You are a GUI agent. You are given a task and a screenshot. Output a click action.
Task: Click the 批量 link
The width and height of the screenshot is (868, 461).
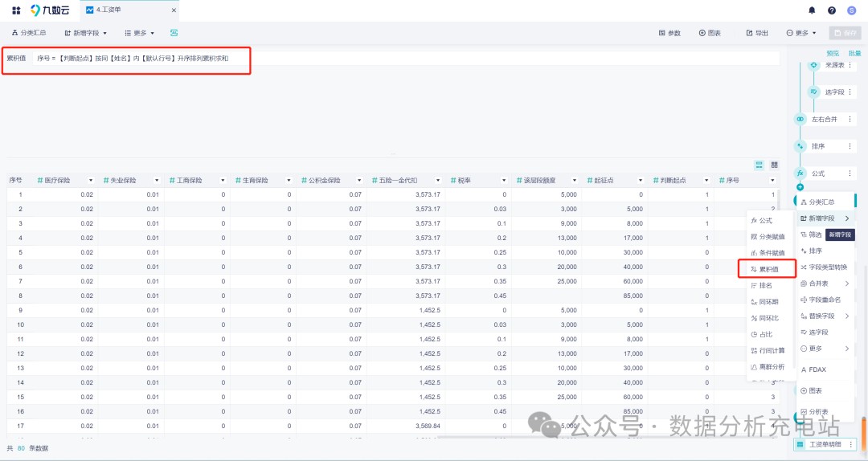(x=854, y=53)
